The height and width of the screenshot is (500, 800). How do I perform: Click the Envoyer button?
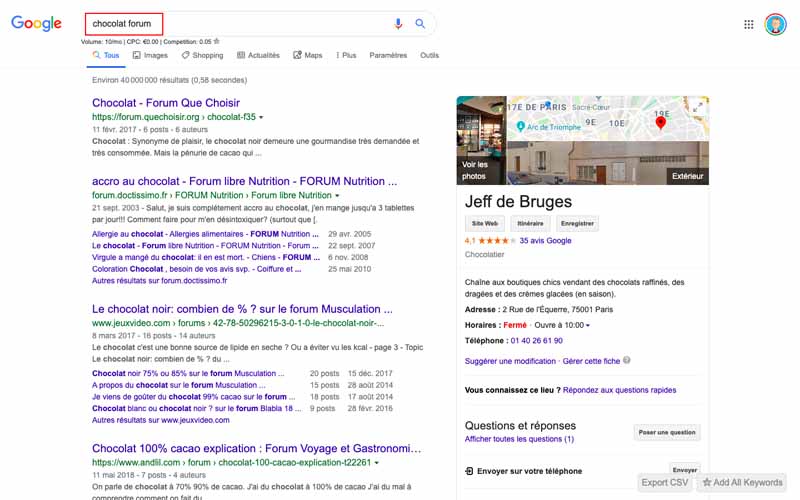[x=685, y=469]
